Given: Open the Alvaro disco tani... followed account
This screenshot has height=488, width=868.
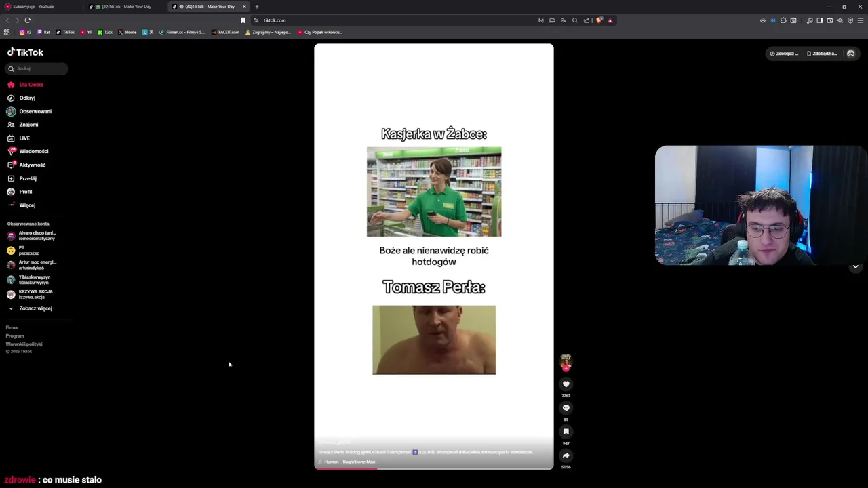Looking at the screenshot, I should click(x=31, y=236).
